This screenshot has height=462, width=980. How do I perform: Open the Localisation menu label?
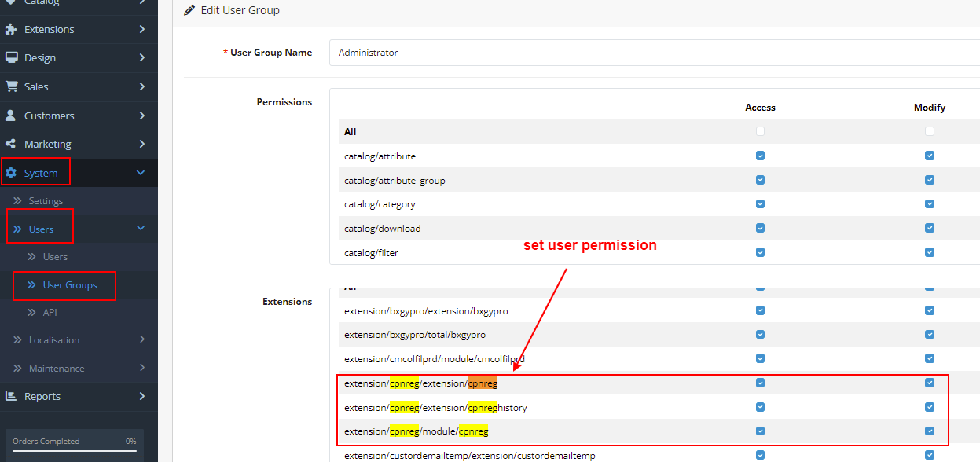click(54, 340)
